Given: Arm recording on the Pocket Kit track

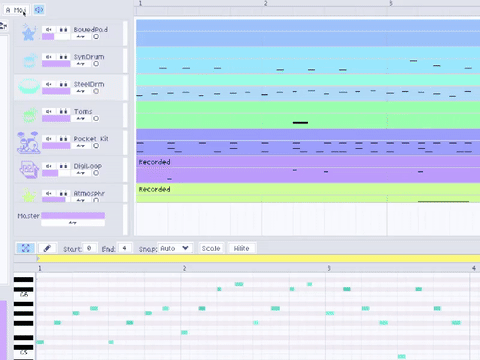Looking at the screenshot, I should pyautogui.click(x=96, y=146).
